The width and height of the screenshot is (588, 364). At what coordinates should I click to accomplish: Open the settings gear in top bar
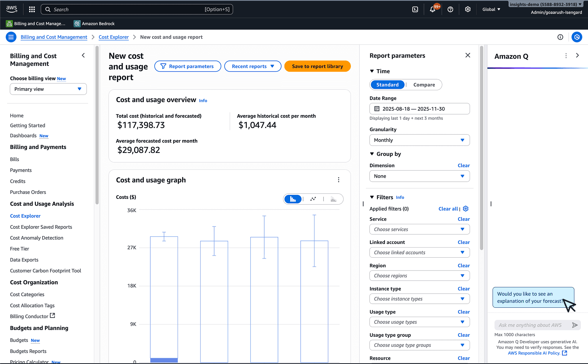(x=468, y=9)
